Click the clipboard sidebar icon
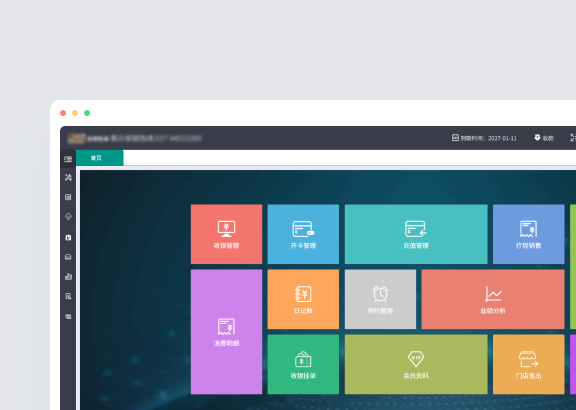This screenshot has width=576, height=410. [68, 237]
